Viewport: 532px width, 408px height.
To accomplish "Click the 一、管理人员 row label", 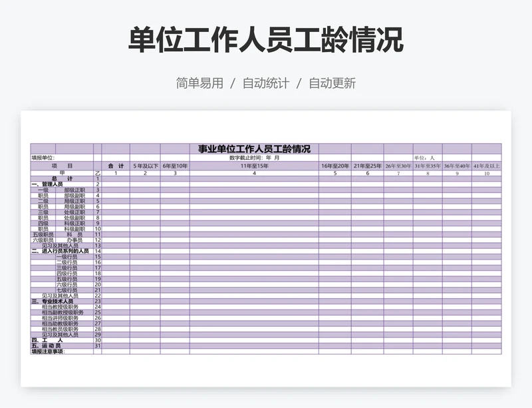I will tap(47, 184).
